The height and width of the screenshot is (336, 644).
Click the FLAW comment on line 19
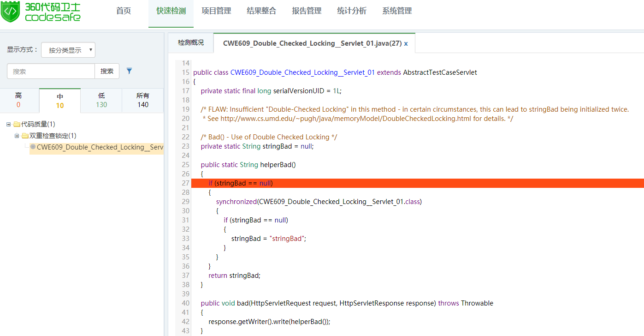tap(415, 109)
